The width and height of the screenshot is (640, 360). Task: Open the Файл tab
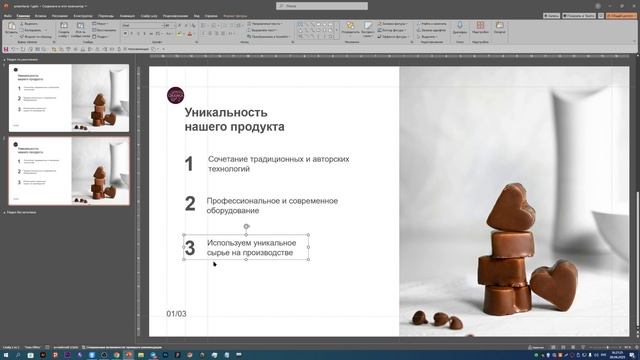pyautogui.click(x=7, y=16)
